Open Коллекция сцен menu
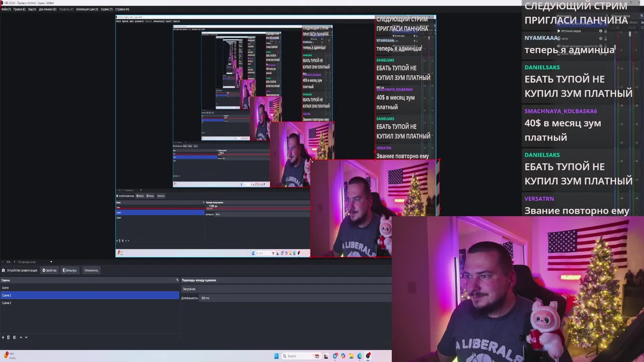The height and width of the screenshot is (362, 644). [x=87, y=9]
